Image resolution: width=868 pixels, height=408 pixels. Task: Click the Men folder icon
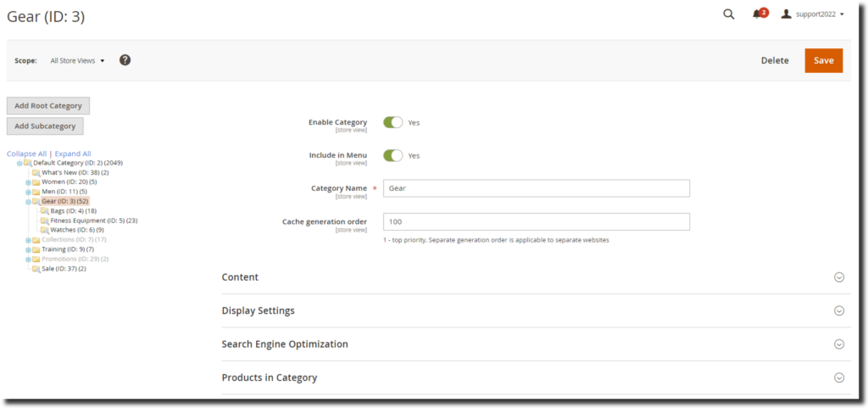[36, 192]
